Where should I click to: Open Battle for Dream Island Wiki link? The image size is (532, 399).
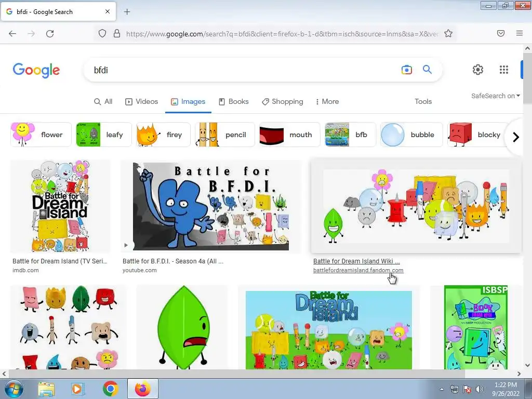click(x=356, y=261)
